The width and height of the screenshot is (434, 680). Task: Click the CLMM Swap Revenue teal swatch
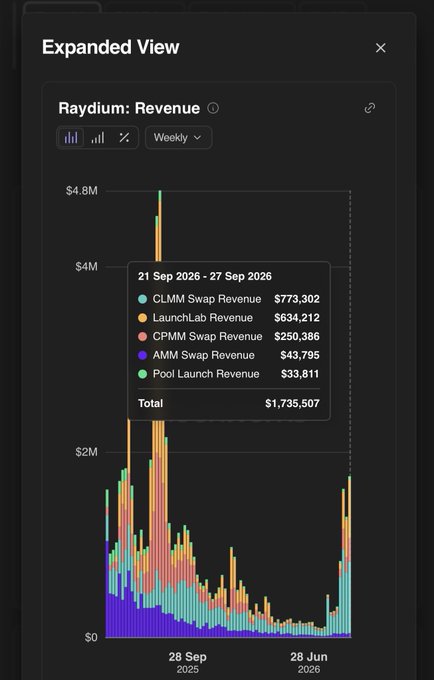pyautogui.click(x=143, y=299)
